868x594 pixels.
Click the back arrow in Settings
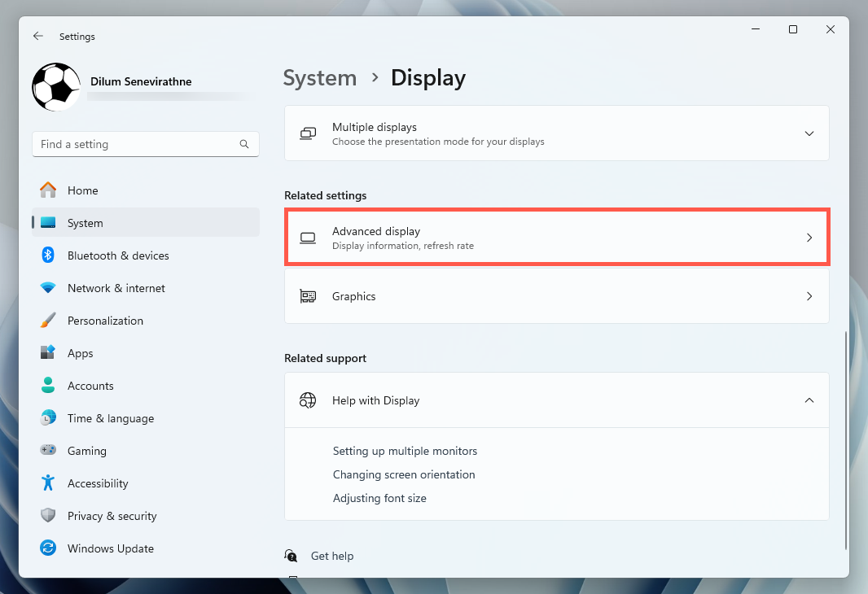[38, 37]
